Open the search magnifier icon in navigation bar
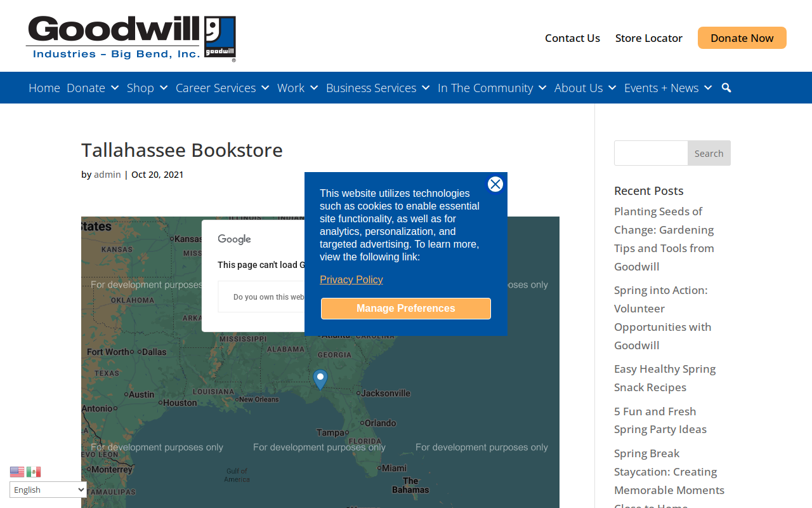 click(x=726, y=88)
